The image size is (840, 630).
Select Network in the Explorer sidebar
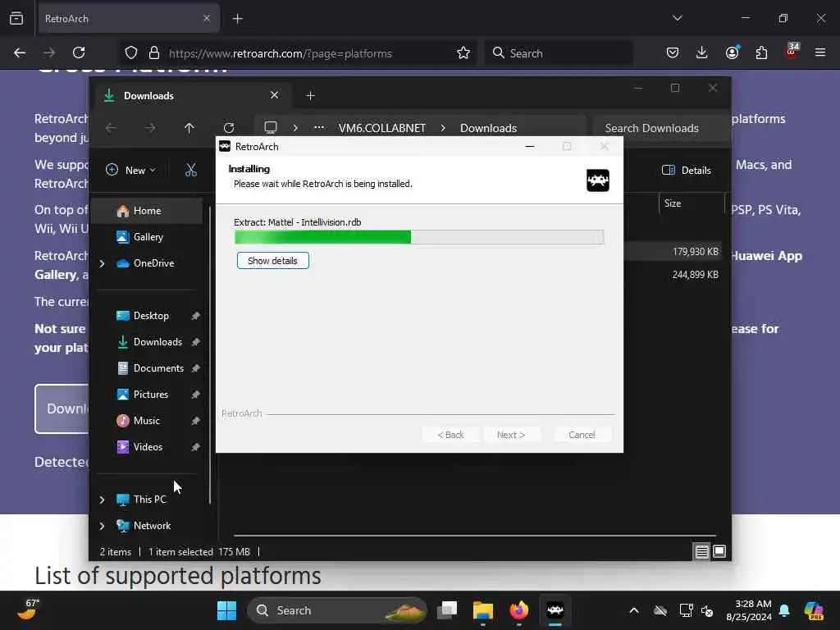click(152, 526)
